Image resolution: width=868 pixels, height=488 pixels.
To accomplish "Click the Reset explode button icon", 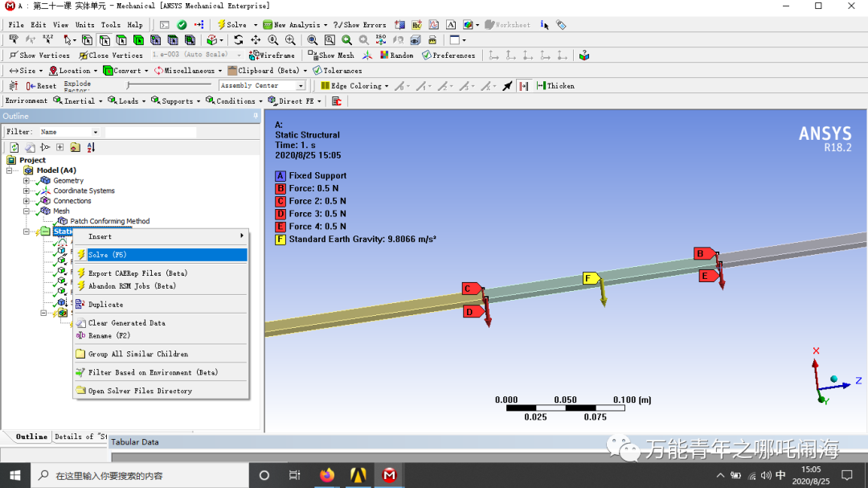I will pyautogui.click(x=41, y=86).
